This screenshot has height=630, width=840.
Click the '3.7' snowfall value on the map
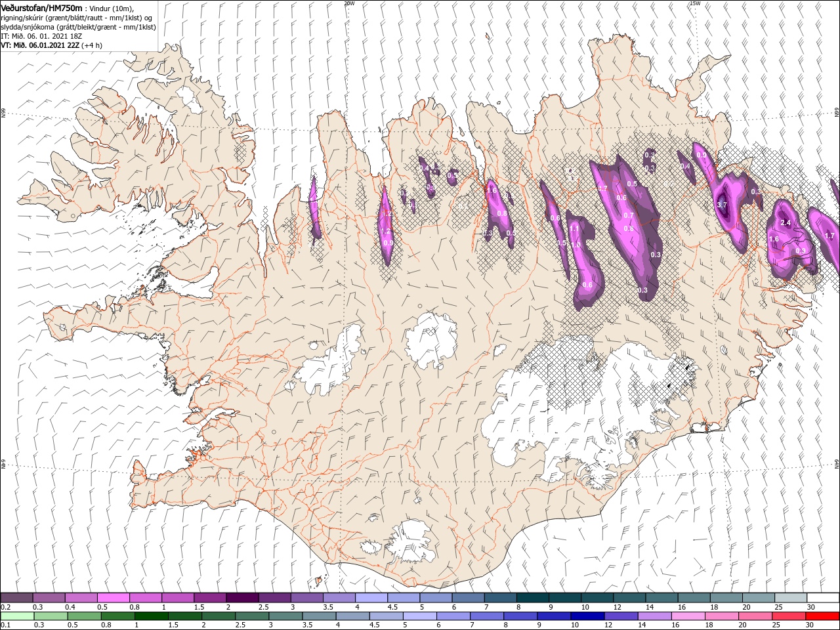(x=723, y=205)
